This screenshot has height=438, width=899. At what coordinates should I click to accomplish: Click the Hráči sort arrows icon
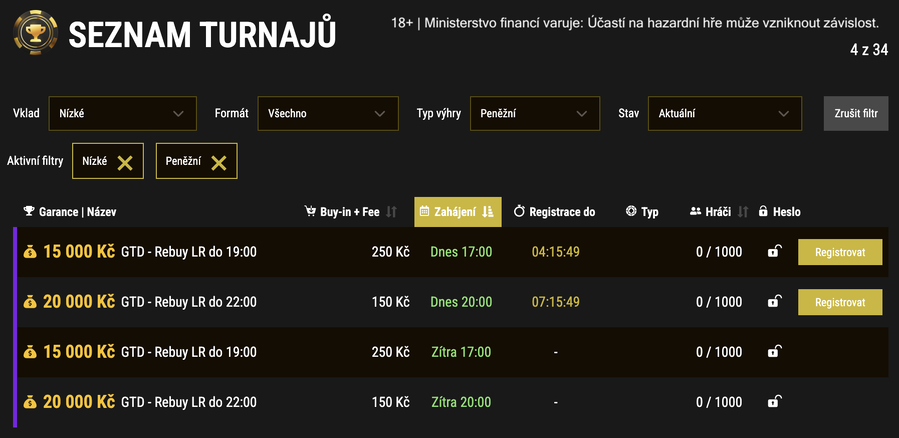[x=742, y=212]
